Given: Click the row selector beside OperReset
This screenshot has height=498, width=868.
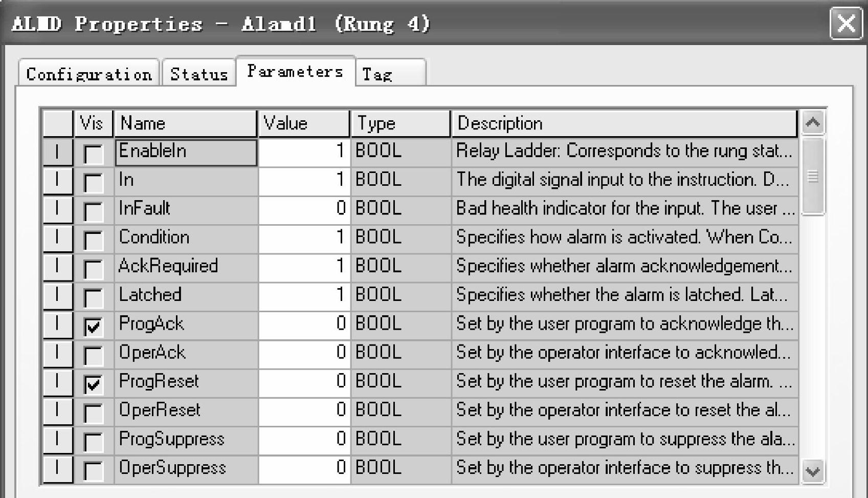Looking at the screenshot, I should click(x=57, y=410).
